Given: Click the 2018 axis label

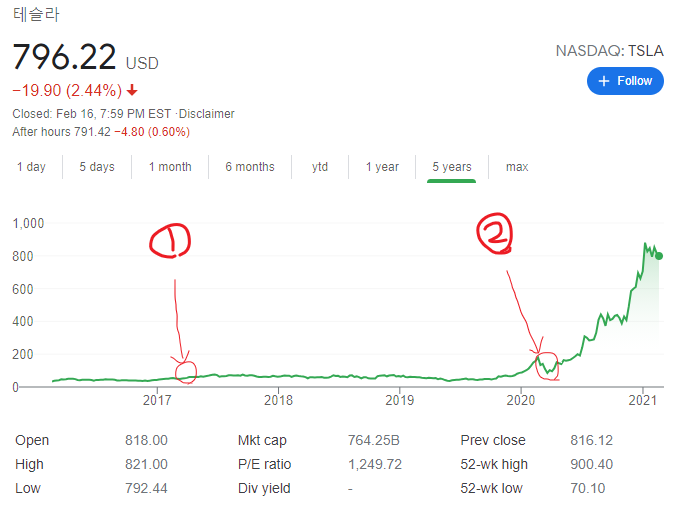Looking at the screenshot, I should coord(278,400).
